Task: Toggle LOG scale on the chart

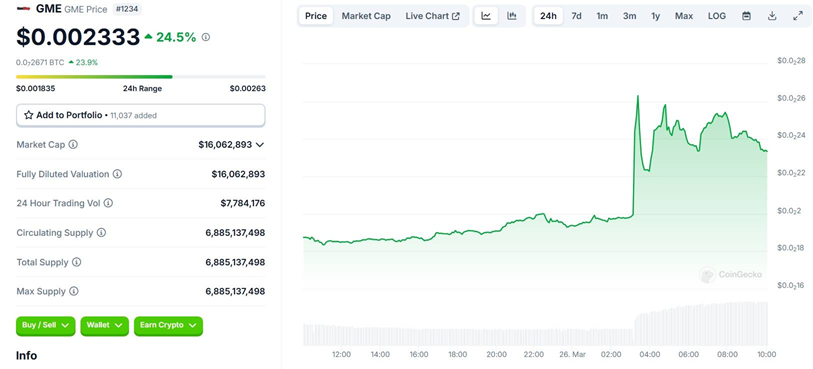Action: (717, 16)
